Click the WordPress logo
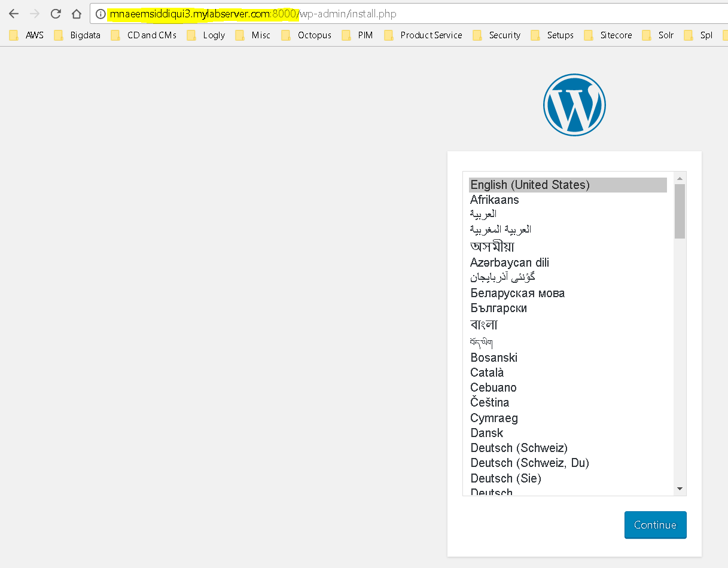Image resolution: width=728 pixels, height=568 pixels. [574, 105]
